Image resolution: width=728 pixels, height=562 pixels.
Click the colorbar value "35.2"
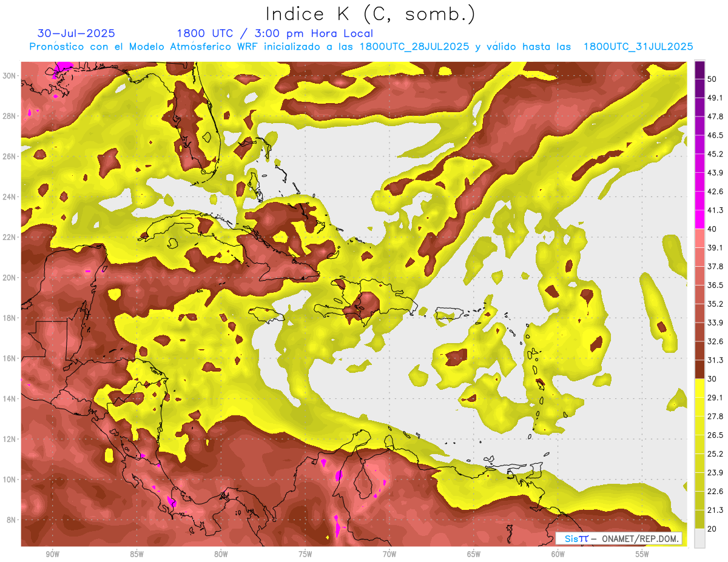[715, 304]
